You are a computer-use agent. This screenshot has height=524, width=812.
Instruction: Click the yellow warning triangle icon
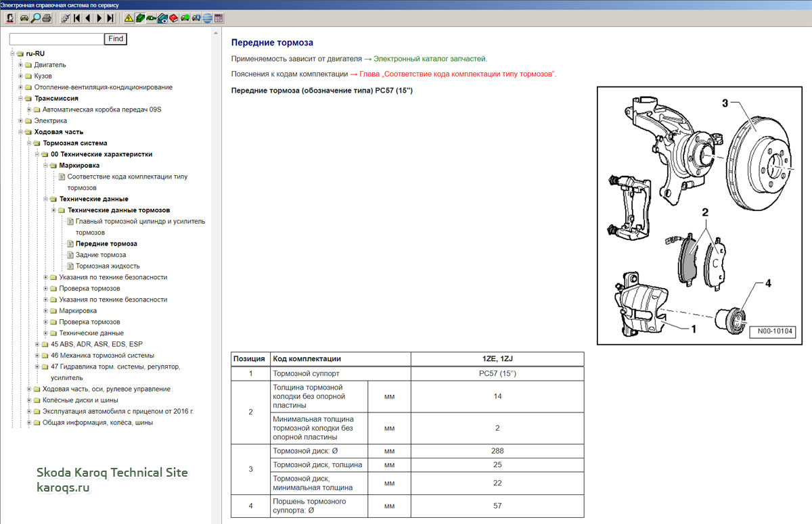pyautogui.click(x=129, y=18)
